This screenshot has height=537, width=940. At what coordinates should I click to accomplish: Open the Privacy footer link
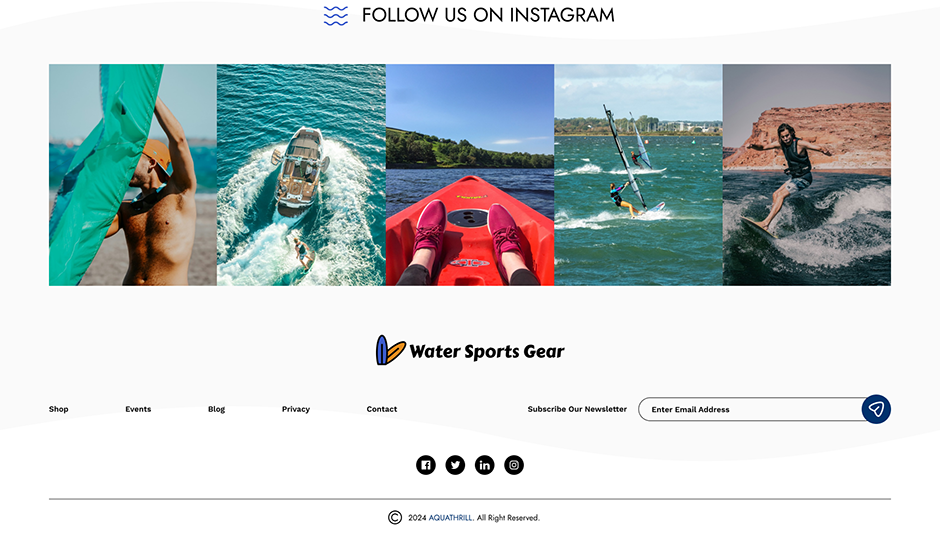coord(296,409)
